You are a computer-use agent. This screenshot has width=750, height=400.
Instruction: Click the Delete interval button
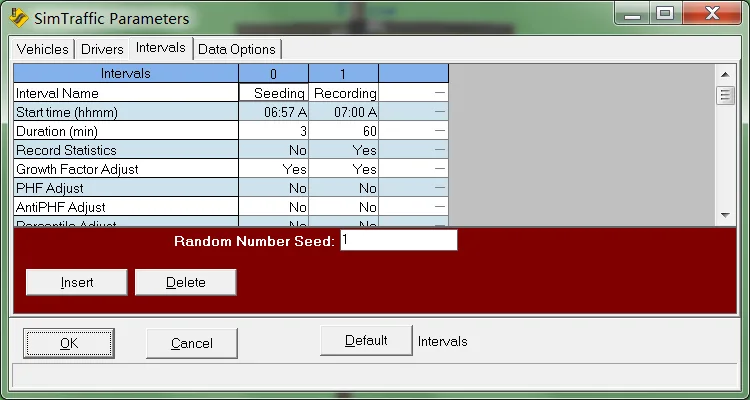(x=186, y=282)
